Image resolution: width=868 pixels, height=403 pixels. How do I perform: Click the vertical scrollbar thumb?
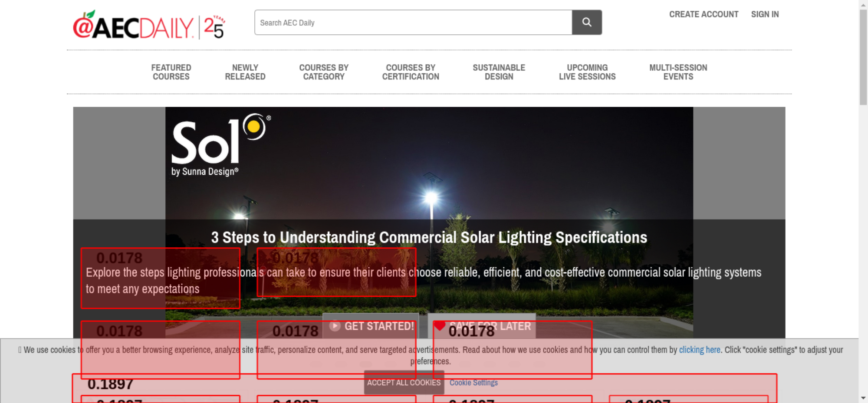(863, 56)
